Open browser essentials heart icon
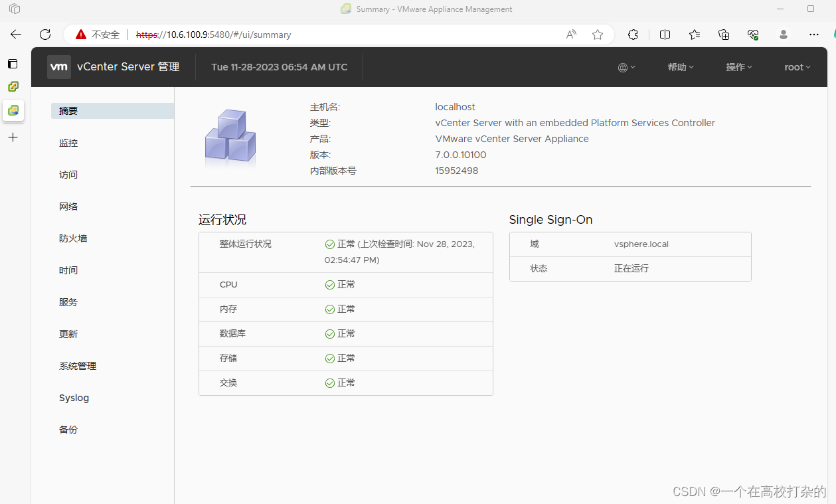Viewport: 836px width, 504px height. tap(753, 35)
